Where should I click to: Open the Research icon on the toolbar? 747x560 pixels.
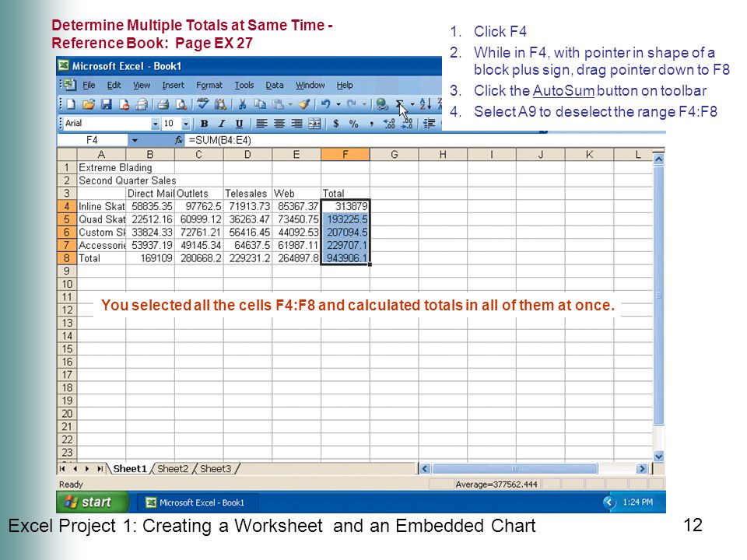[220, 103]
